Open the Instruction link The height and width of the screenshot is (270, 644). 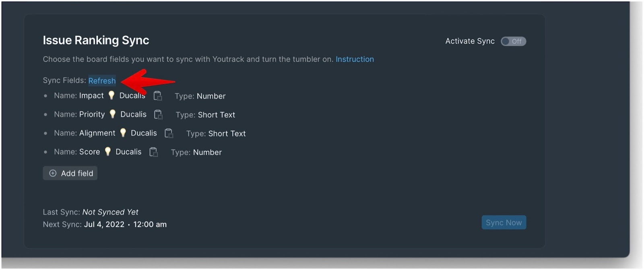[355, 59]
